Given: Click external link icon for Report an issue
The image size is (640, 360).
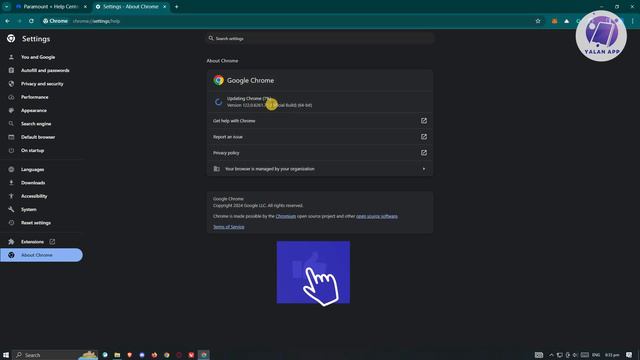Looking at the screenshot, I should pos(424,137).
